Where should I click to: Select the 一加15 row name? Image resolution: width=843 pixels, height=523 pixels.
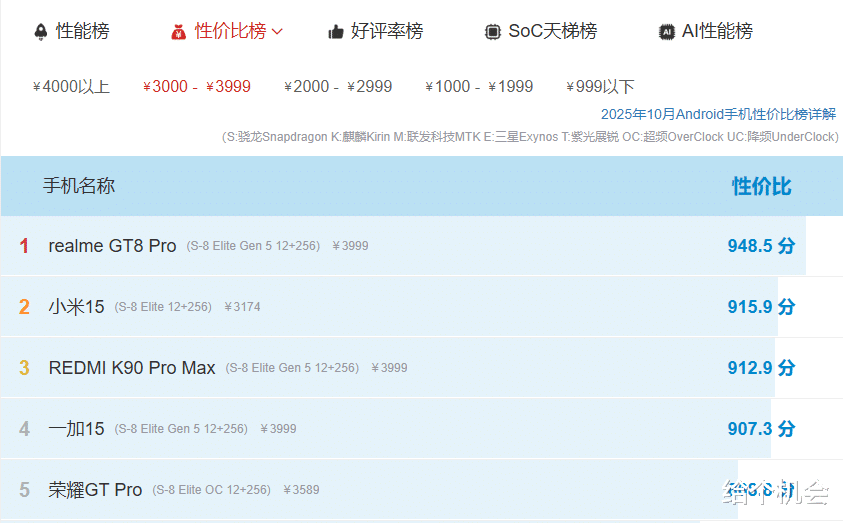76,429
